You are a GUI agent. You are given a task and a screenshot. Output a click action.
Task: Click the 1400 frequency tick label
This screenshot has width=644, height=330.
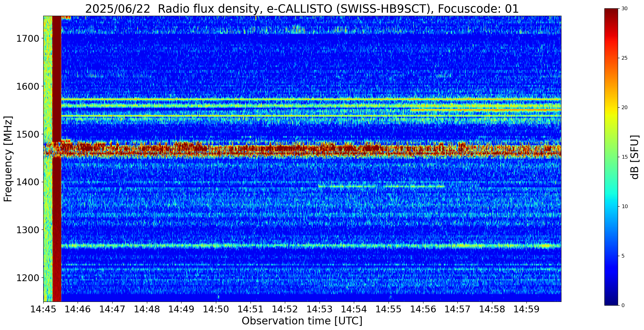tap(28, 182)
